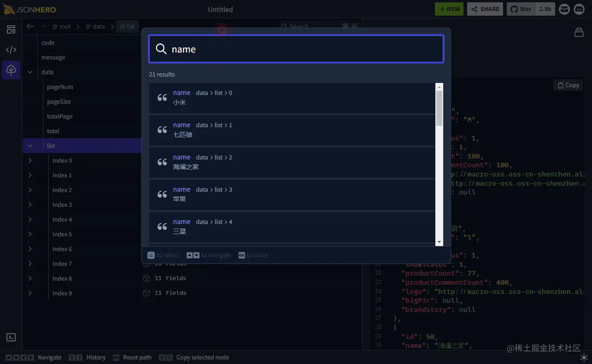Expand Index 0 in the tree
Screen dimensions: 592x364
click(x=30, y=160)
